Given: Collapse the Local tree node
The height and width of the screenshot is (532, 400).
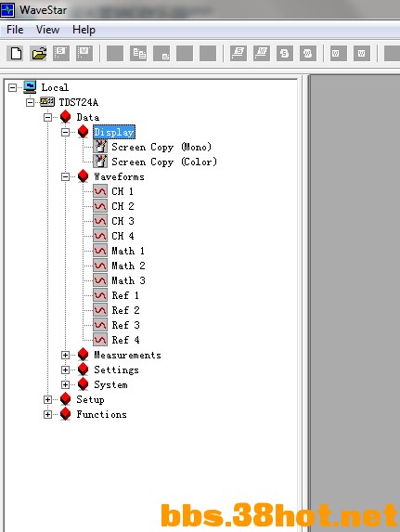Looking at the screenshot, I should pos(13,87).
